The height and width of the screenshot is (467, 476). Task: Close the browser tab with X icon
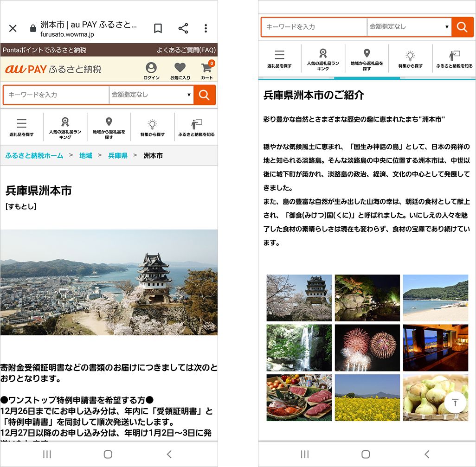[13, 28]
